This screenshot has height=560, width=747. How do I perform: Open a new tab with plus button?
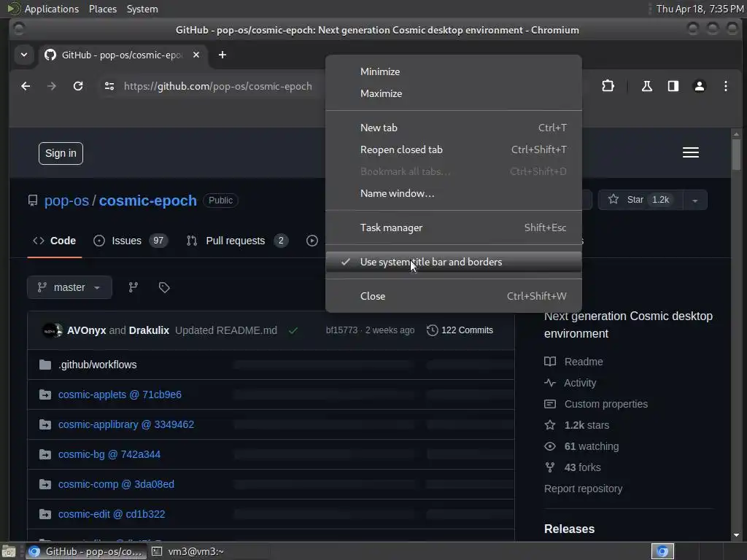(x=222, y=55)
